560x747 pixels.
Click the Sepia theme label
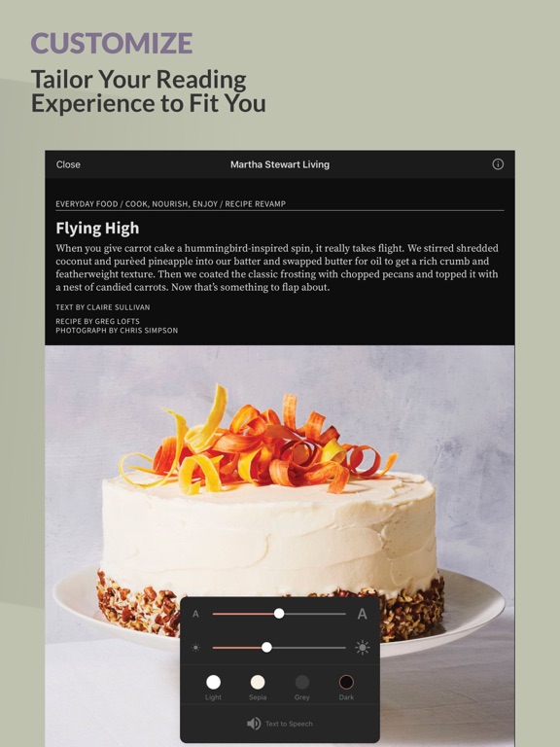(258, 697)
